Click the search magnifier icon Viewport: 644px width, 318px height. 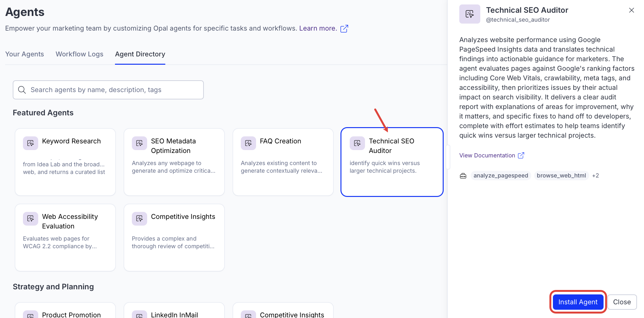click(22, 90)
